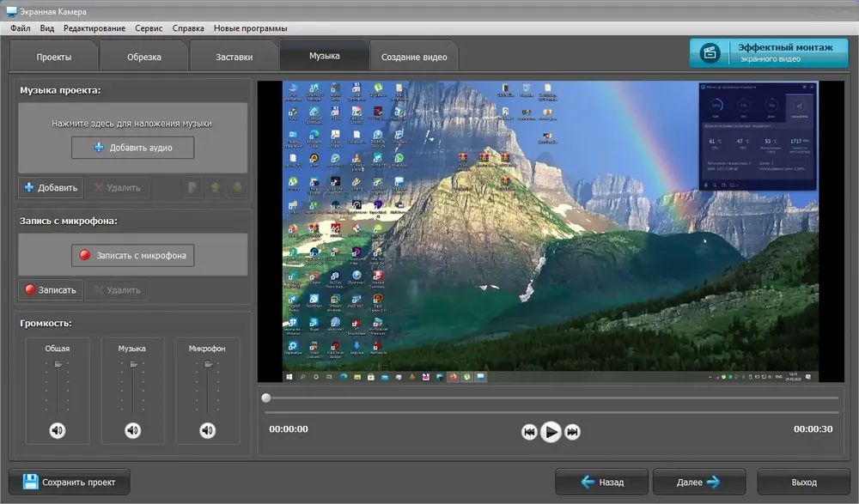Click the Добавить аудио button

[132, 148]
